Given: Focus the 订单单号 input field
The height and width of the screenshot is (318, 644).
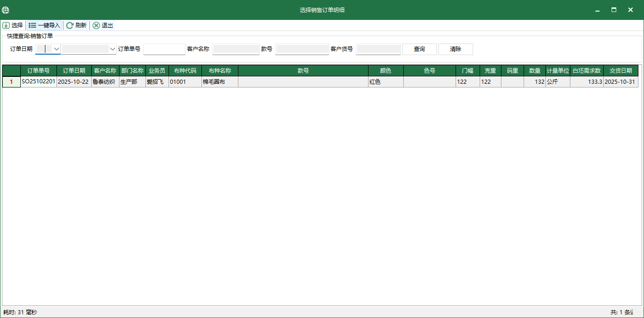Looking at the screenshot, I should (x=164, y=49).
